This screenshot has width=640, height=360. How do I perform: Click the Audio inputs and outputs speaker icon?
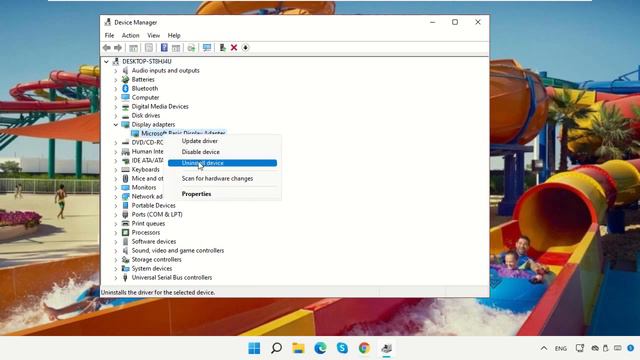coord(125,71)
